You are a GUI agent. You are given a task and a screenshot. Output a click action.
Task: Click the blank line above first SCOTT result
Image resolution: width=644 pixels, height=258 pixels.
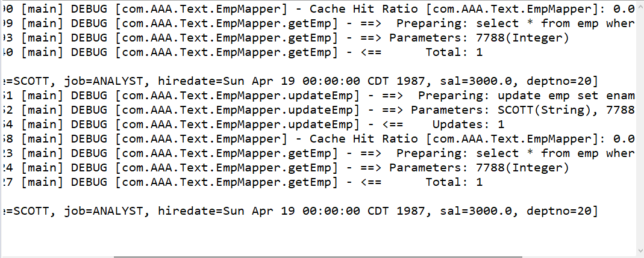coord(319,66)
